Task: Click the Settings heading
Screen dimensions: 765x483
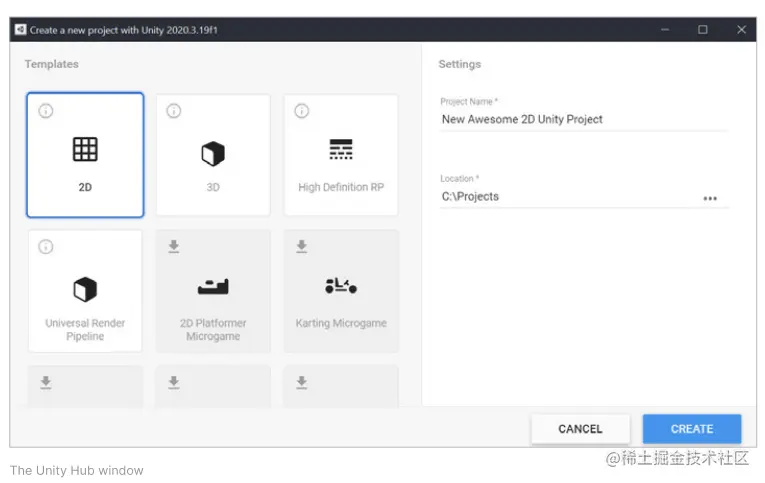Action: 460,64
